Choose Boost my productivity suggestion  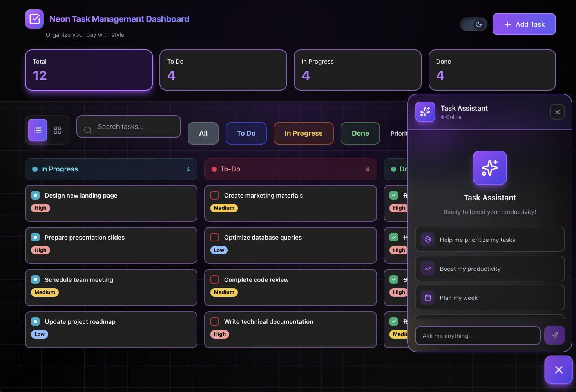(x=490, y=269)
